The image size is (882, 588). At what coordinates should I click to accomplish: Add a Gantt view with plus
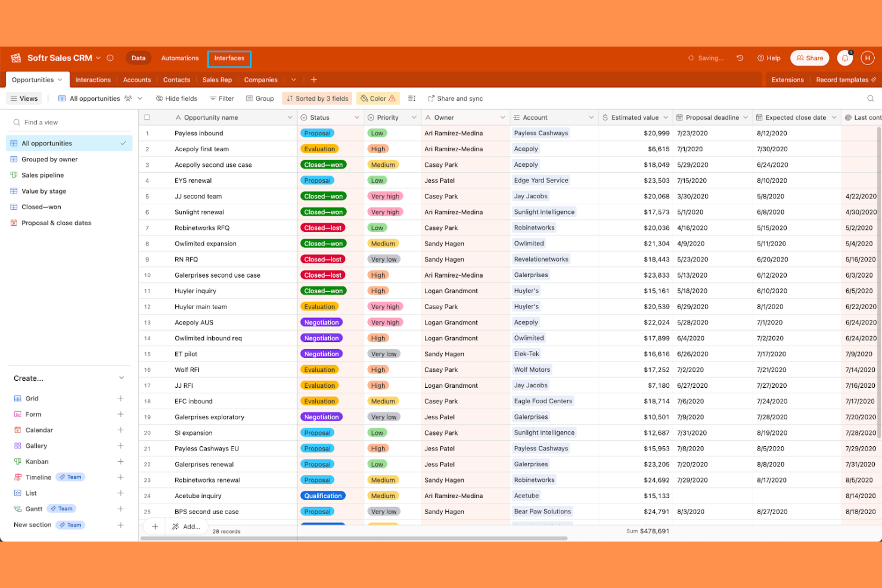120,509
